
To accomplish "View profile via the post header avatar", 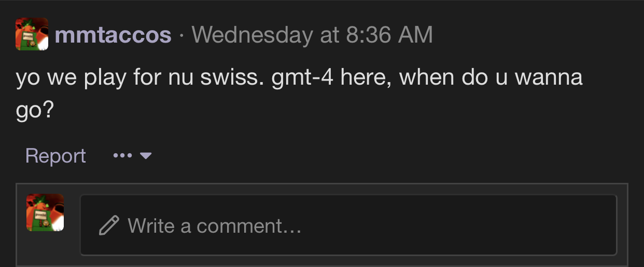I will tap(32, 34).
